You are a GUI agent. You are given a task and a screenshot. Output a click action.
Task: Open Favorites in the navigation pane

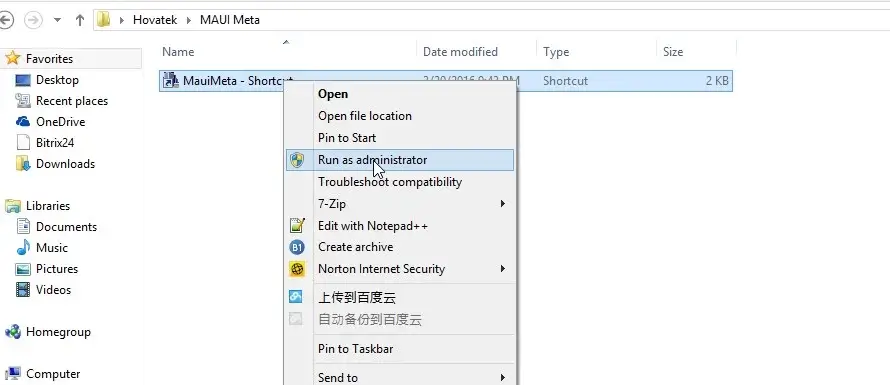[49, 58]
